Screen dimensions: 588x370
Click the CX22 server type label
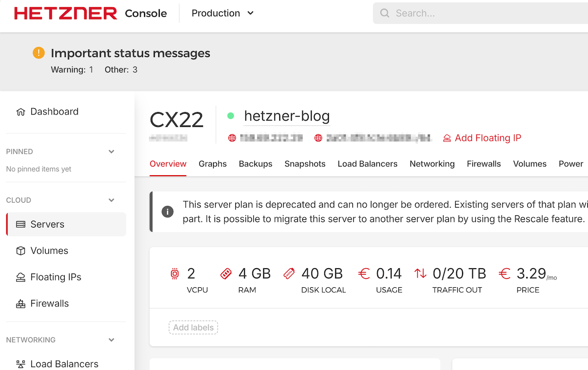pyautogui.click(x=176, y=120)
